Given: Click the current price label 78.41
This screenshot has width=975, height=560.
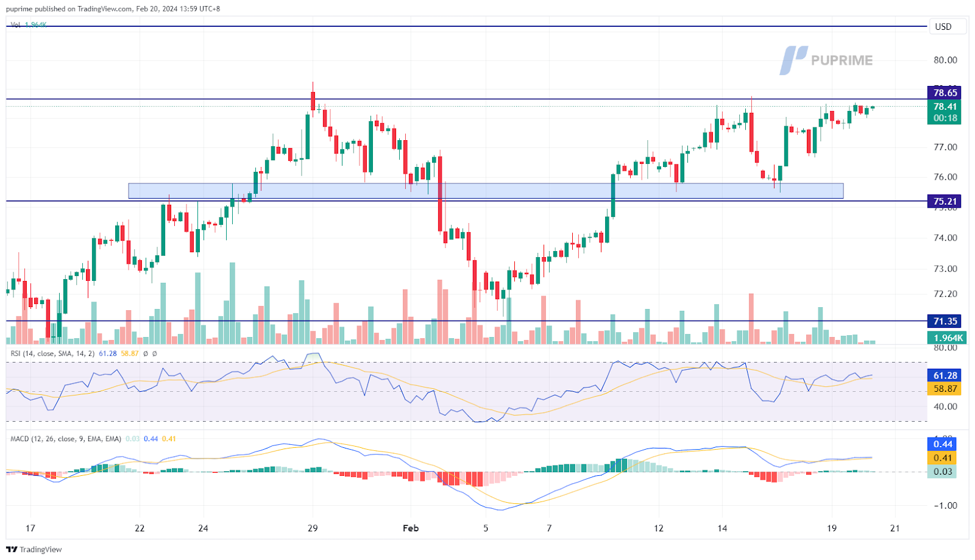Looking at the screenshot, I should 944,107.
